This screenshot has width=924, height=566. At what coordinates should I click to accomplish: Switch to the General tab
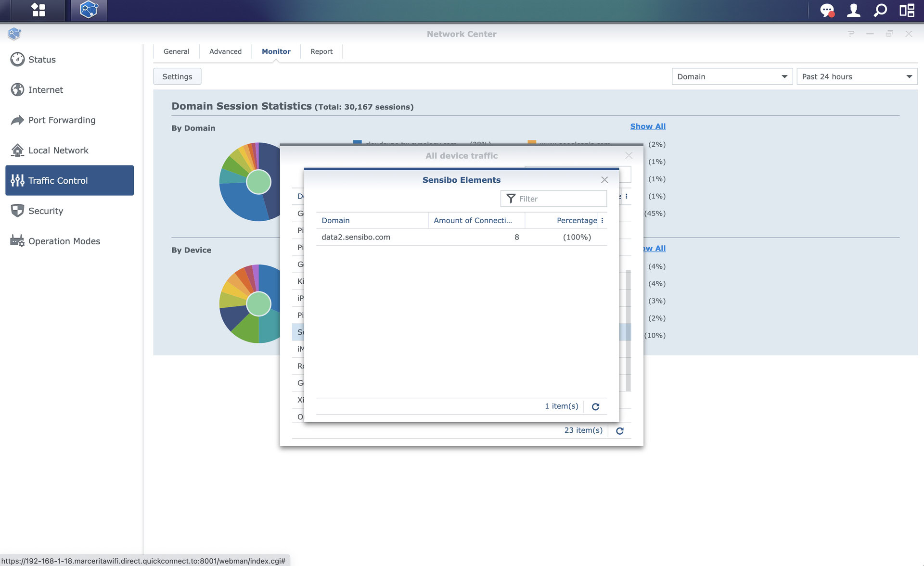tap(176, 51)
